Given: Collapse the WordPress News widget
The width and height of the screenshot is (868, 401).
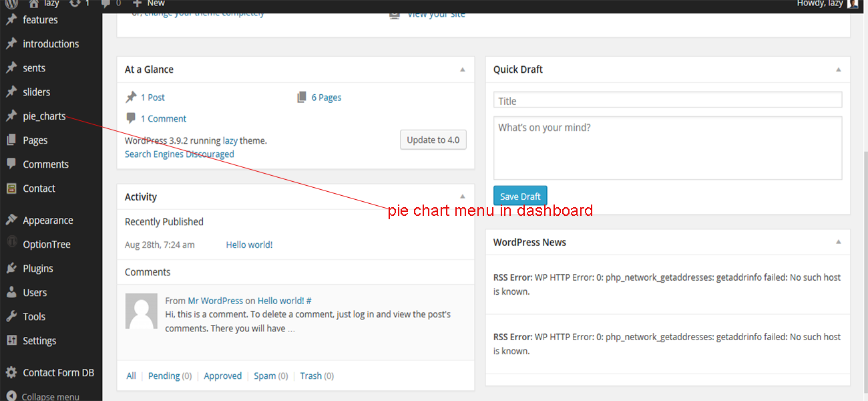Looking at the screenshot, I should (x=839, y=242).
